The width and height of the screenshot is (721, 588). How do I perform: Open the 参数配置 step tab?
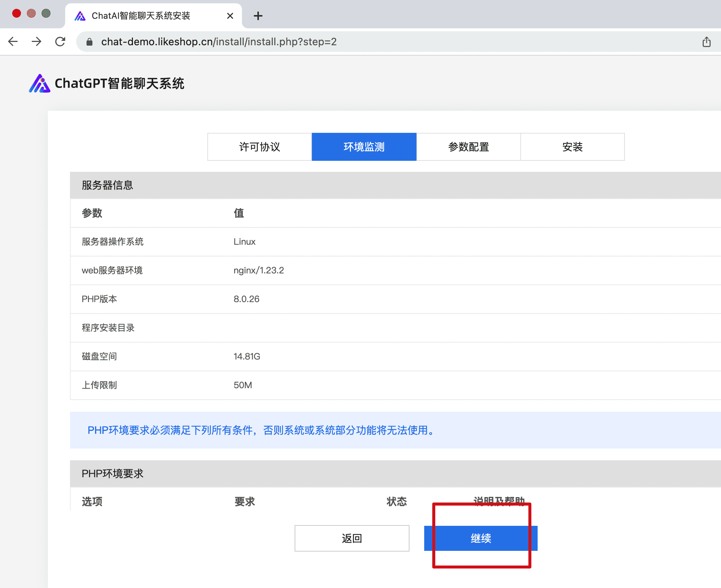pyautogui.click(x=468, y=147)
